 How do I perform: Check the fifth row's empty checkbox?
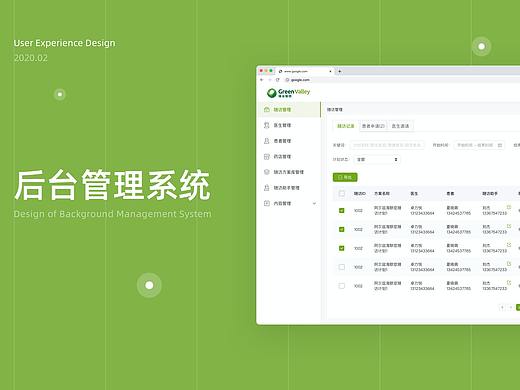342,286
